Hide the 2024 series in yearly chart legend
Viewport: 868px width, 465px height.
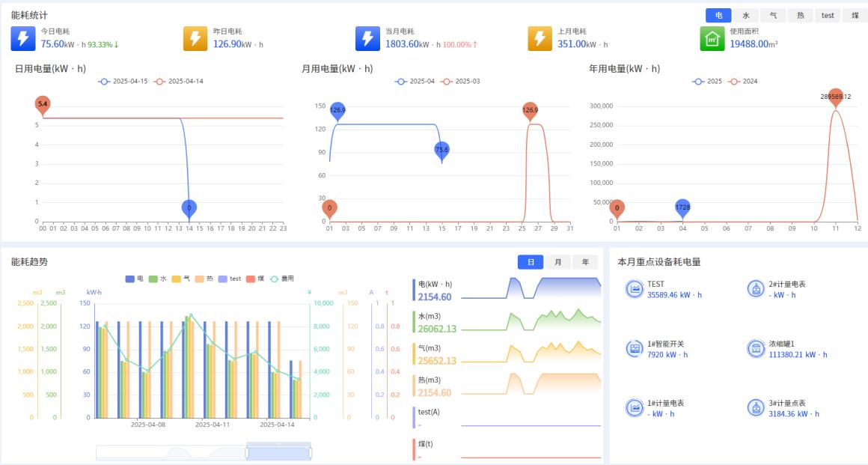pos(742,81)
